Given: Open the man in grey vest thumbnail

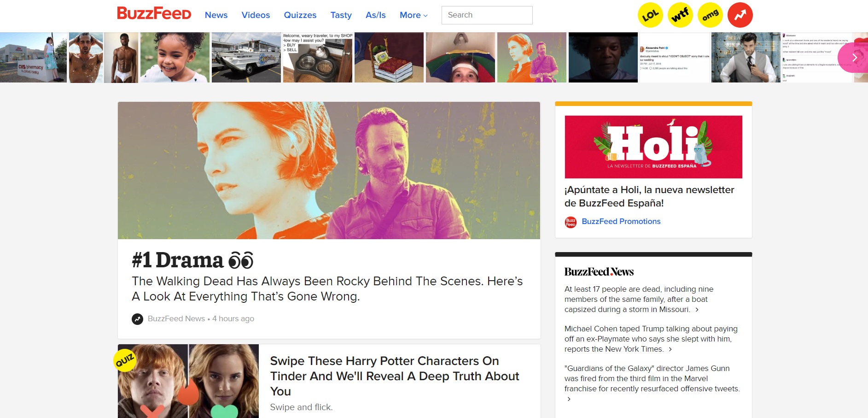Looking at the screenshot, I should (x=746, y=58).
